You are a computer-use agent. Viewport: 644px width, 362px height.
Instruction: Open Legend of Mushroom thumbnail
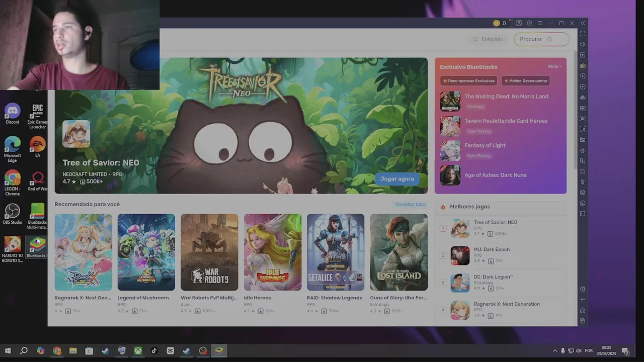coord(146,252)
